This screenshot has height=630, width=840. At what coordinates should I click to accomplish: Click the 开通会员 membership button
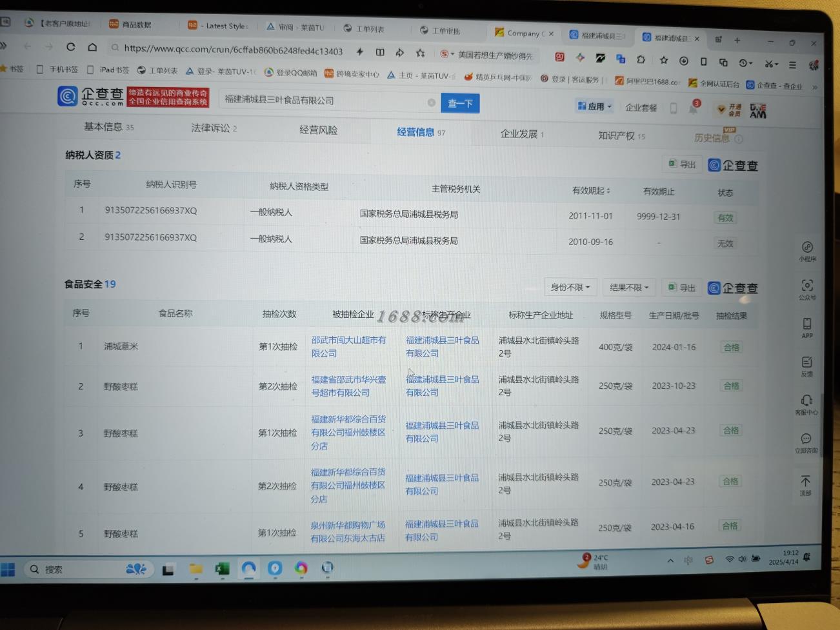tap(730, 110)
